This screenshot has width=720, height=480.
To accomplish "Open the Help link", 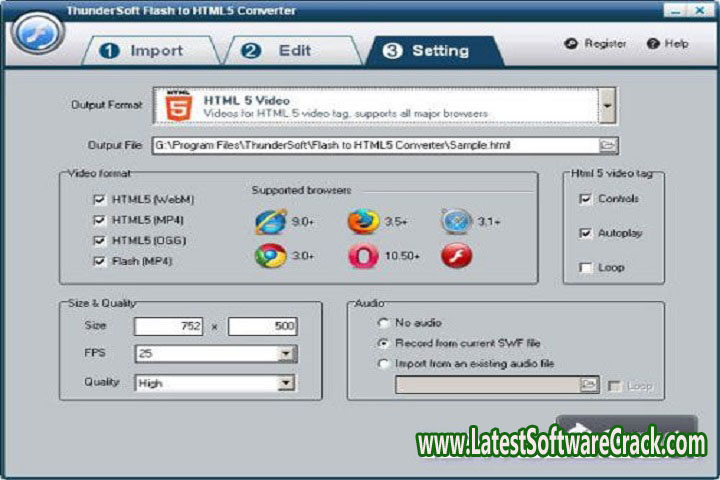I will coord(668,44).
